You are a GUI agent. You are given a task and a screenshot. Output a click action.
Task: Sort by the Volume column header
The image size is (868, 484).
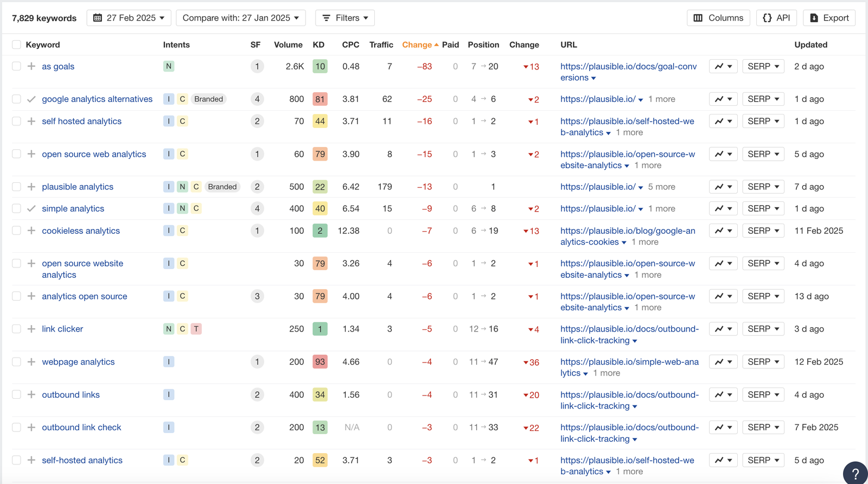pos(288,44)
